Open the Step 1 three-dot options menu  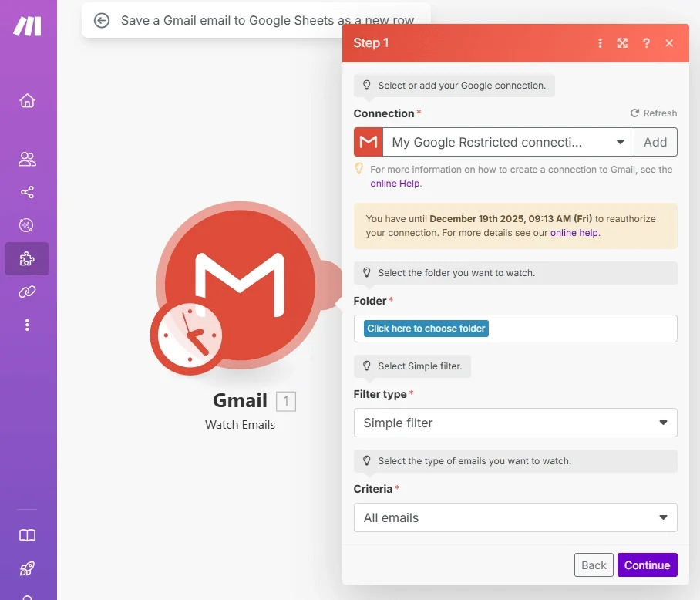(x=600, y=43)
